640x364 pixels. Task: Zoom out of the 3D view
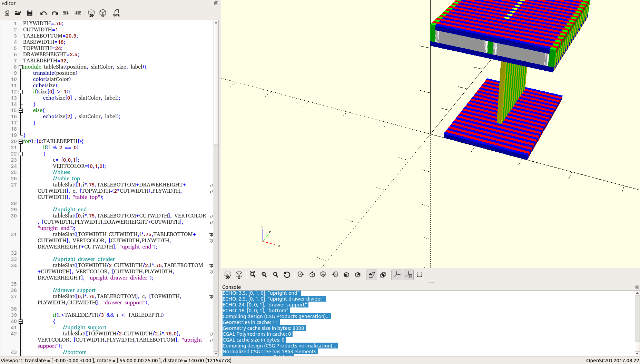tap(276, 275)
